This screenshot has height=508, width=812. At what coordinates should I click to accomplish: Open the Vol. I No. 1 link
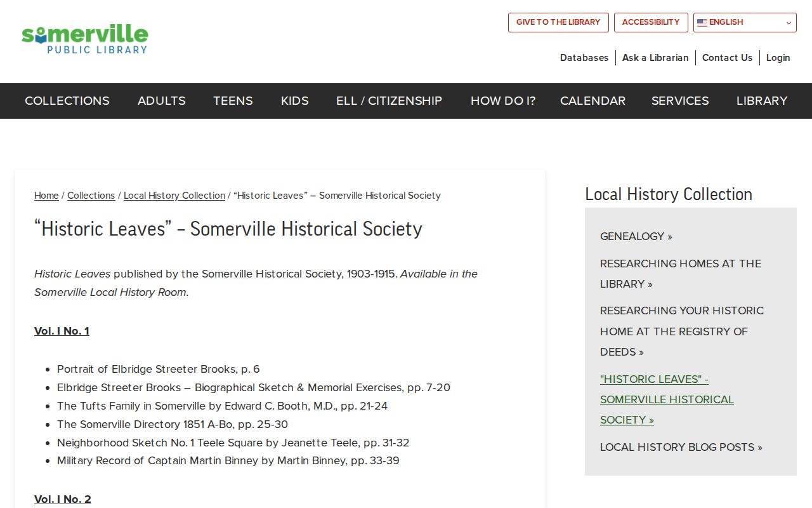[x=62, y=331]
